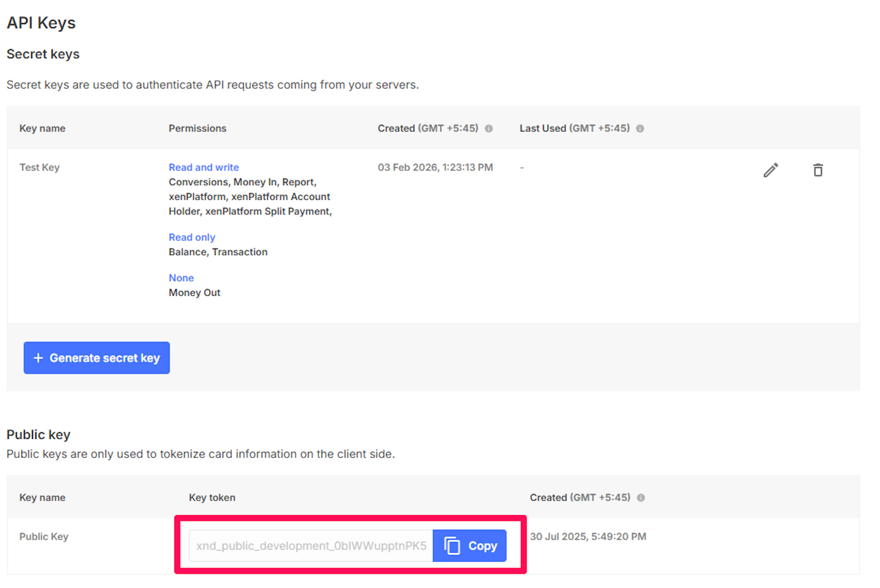Click the clipboard icon on Copy button

[x=452, y=546]
